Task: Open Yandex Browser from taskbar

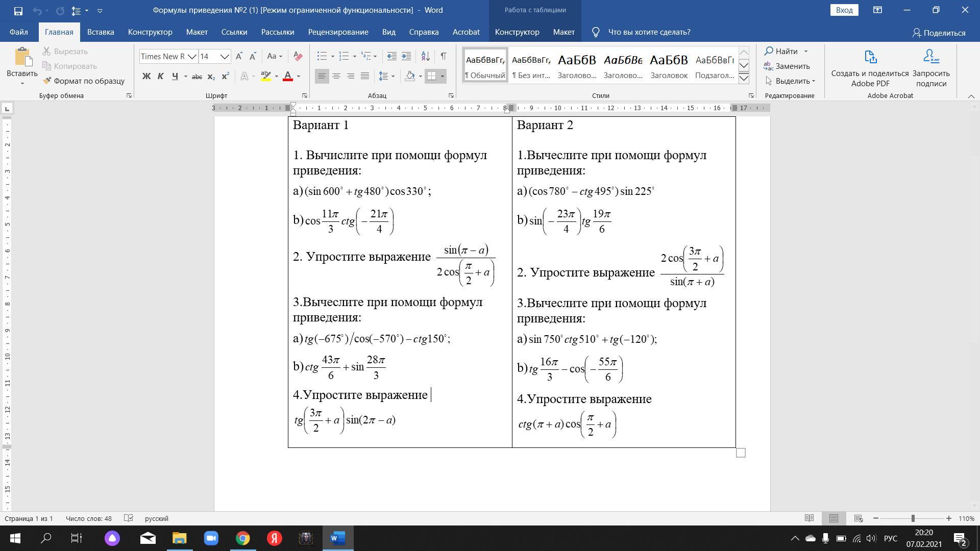Action: 274,538
